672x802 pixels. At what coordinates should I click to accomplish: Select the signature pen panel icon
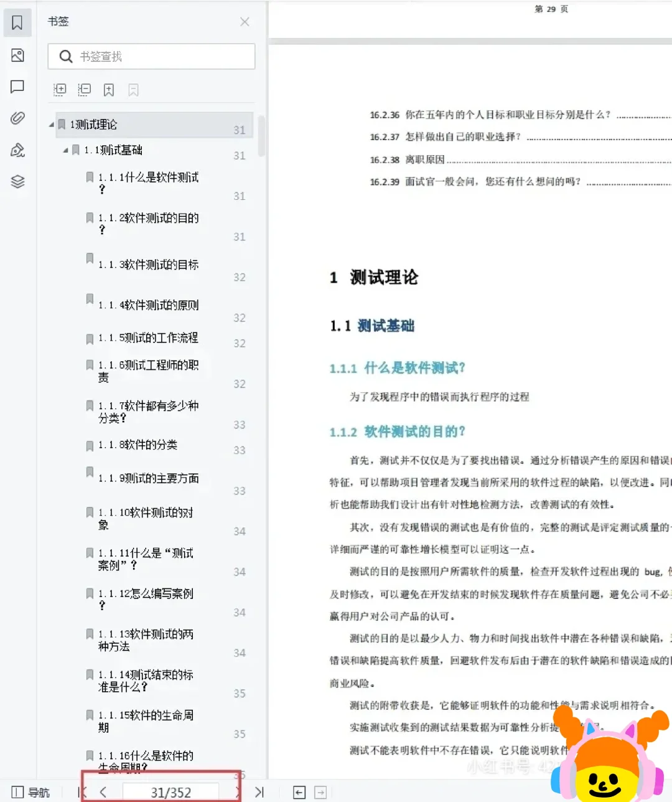click(17, 150)
